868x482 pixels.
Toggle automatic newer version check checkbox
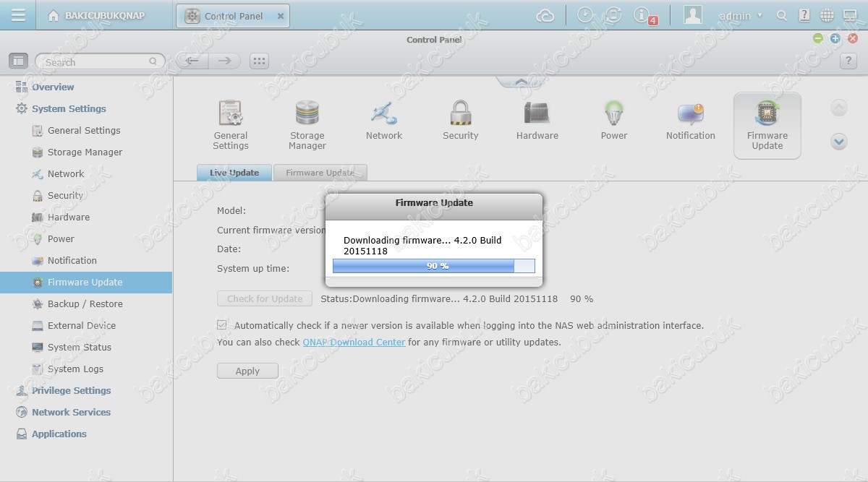pyautogui.click(x=222, y=325)
